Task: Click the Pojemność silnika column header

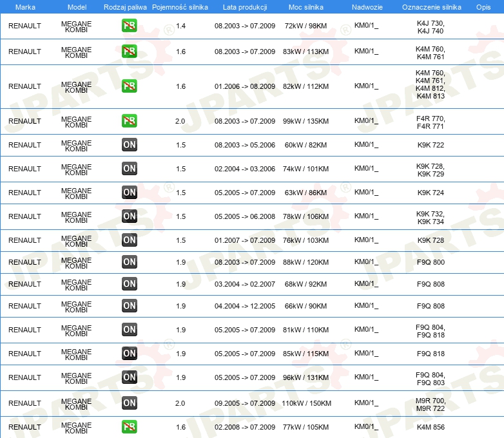Action: point(180,7)
